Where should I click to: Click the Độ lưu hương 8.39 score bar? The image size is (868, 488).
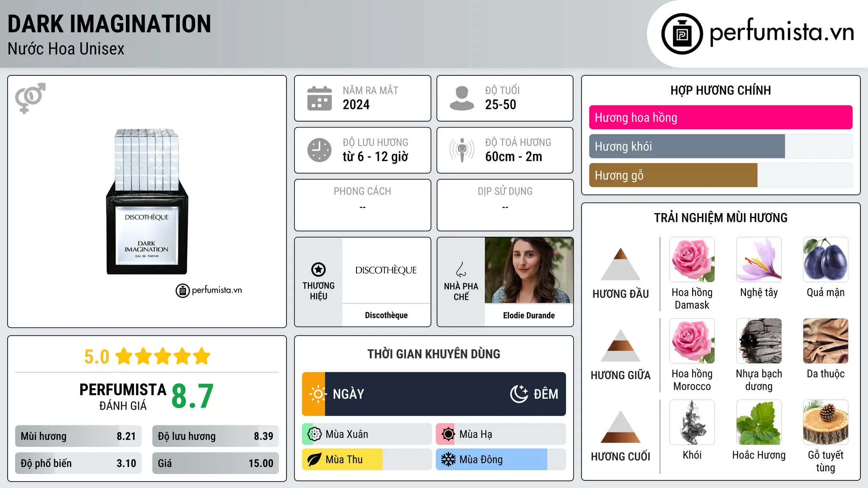[x=216, y=436]
